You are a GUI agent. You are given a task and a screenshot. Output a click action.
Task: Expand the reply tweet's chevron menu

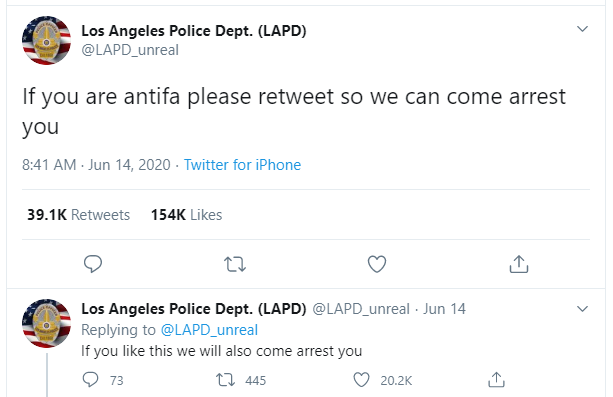coord(583,309)
